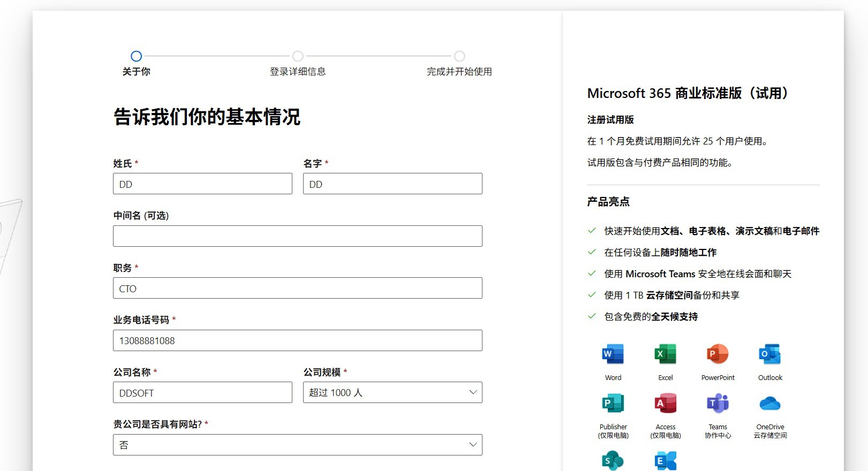Click the 业务电话号码 input field
868x471 pixels.
[x=297, y=340]
